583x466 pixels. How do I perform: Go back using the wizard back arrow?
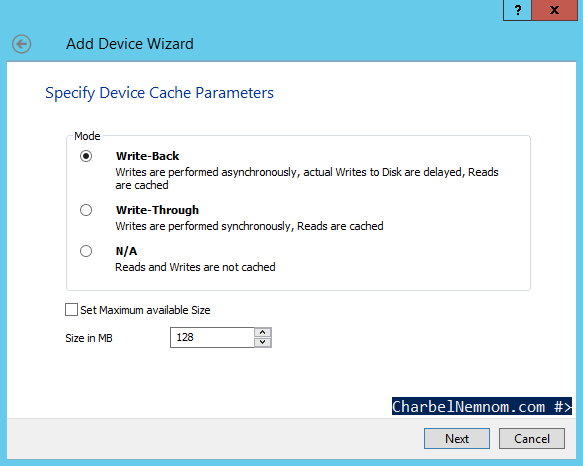click(x=21, y=44)
